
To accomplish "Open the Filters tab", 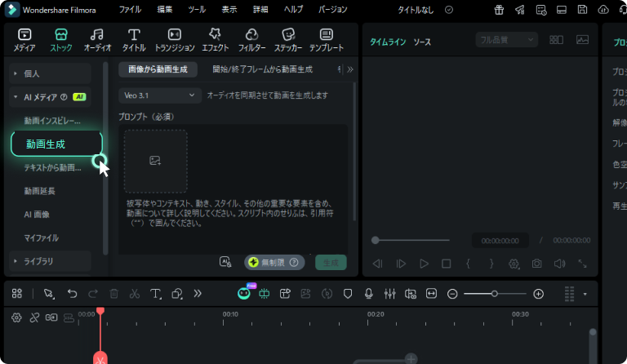I will [x=251, y=40].
